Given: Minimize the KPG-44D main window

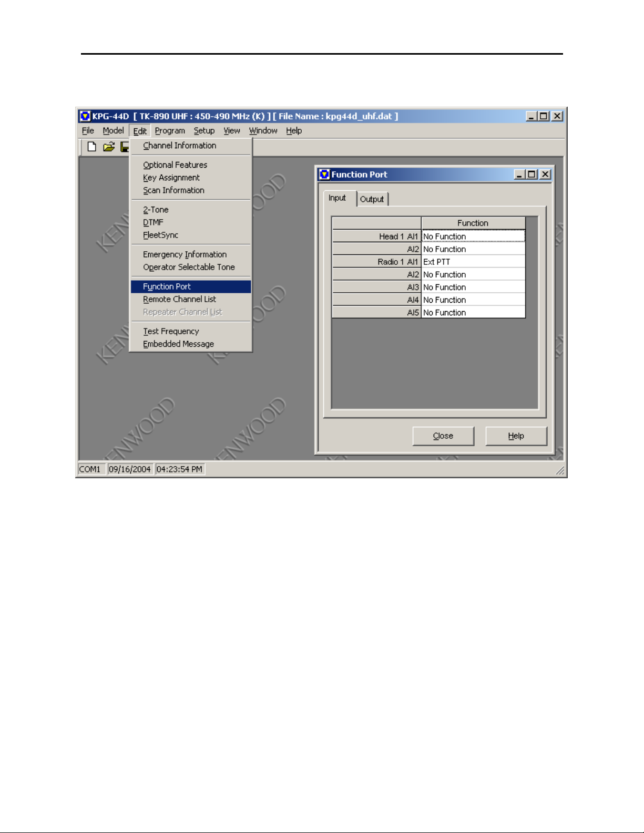Looking at the screenshot, I should 531,116.
